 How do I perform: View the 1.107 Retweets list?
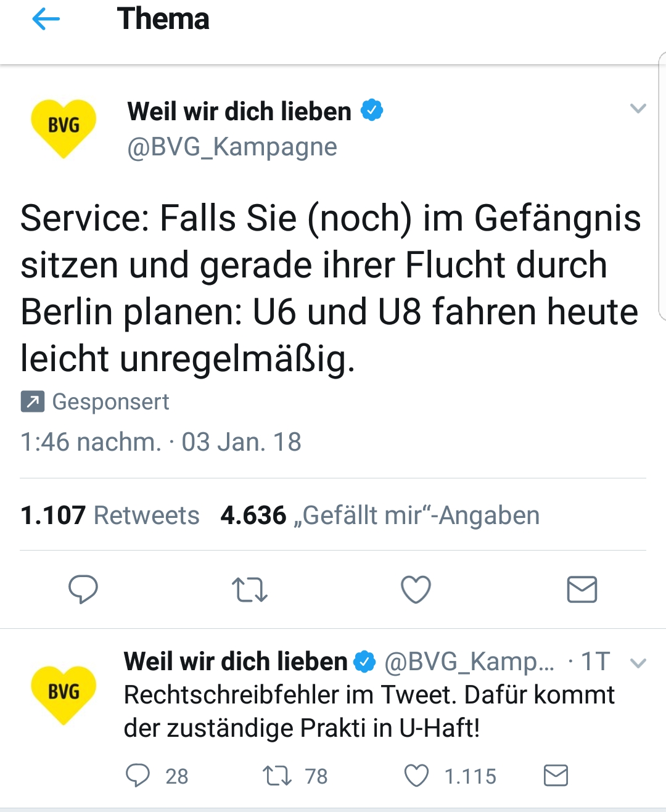[110, 515]
